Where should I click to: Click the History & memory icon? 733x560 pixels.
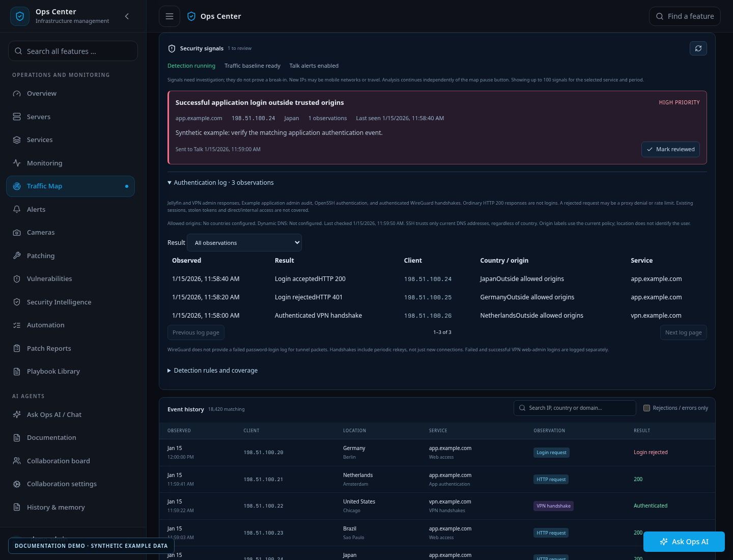tap(17, 508)
